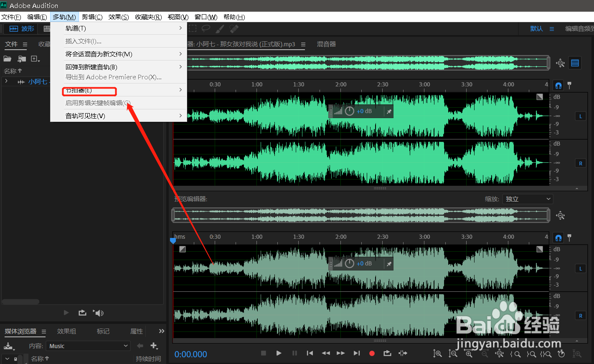The image size is (594, 364).
Task: Zoom in at in point
Action: [515, 354]
